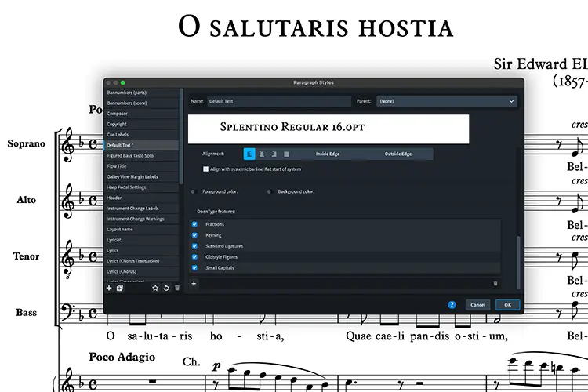Click the Name input field
The height and width of the screenshot is (392, 588).
click(279, 101)
